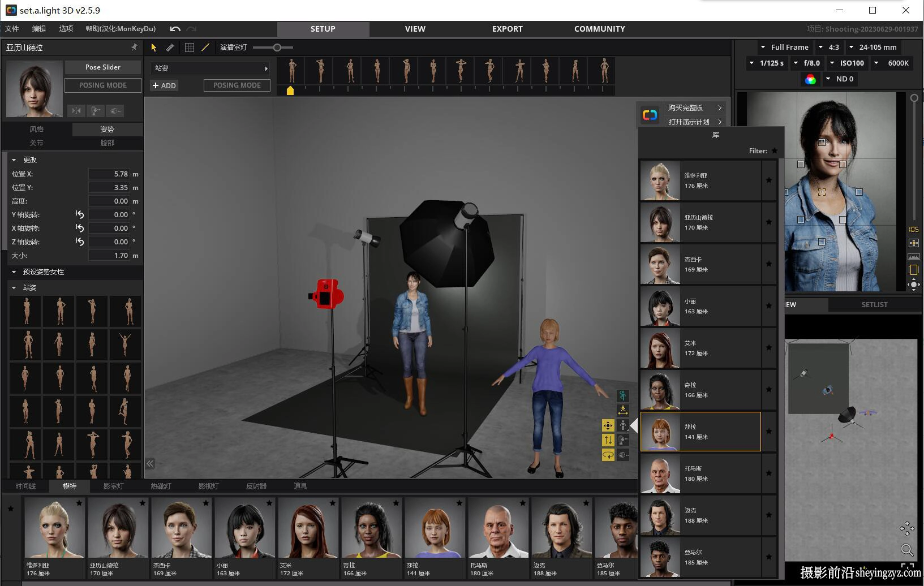This screenshot has width=924, height=586.
Task: Collapse the side panel with double chevron
Action: pos(150,464)
